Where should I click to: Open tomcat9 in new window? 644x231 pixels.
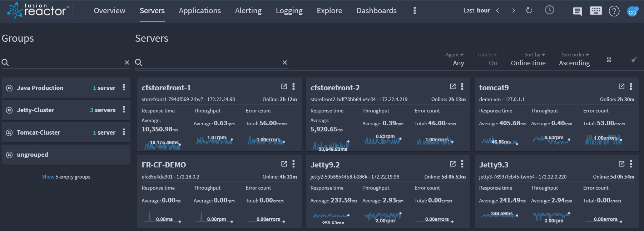(621, 86)
